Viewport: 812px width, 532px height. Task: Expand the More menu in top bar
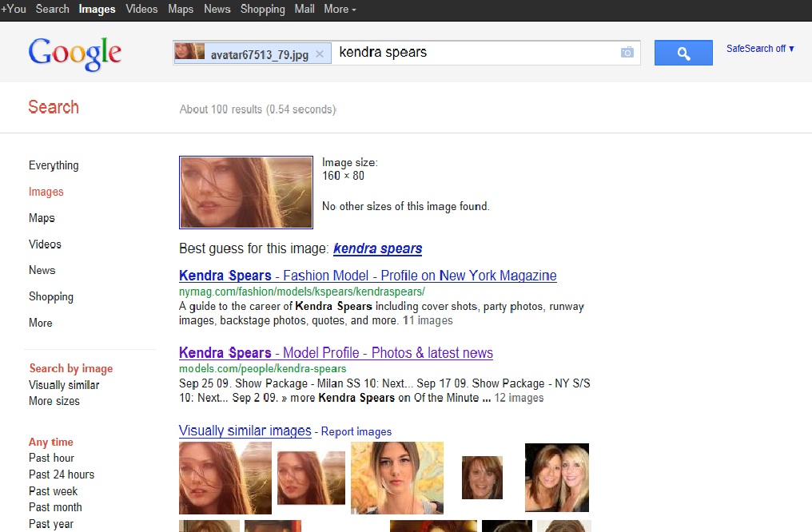point(340,9)
